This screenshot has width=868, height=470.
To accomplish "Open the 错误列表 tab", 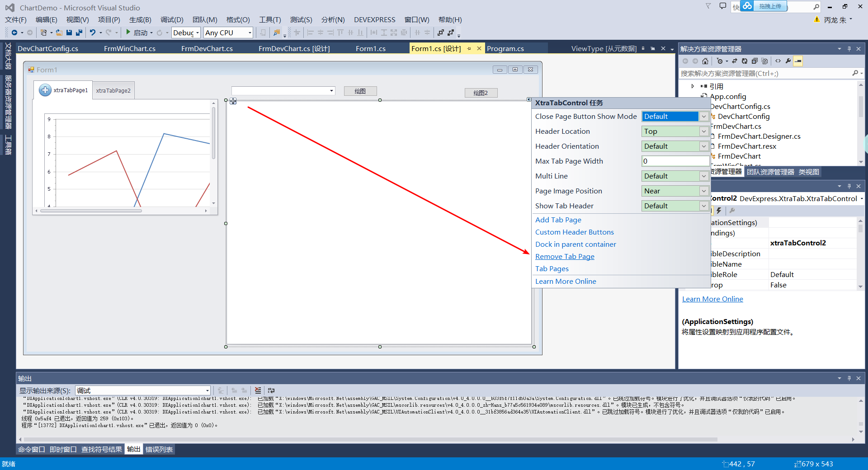I will [159, 450].
